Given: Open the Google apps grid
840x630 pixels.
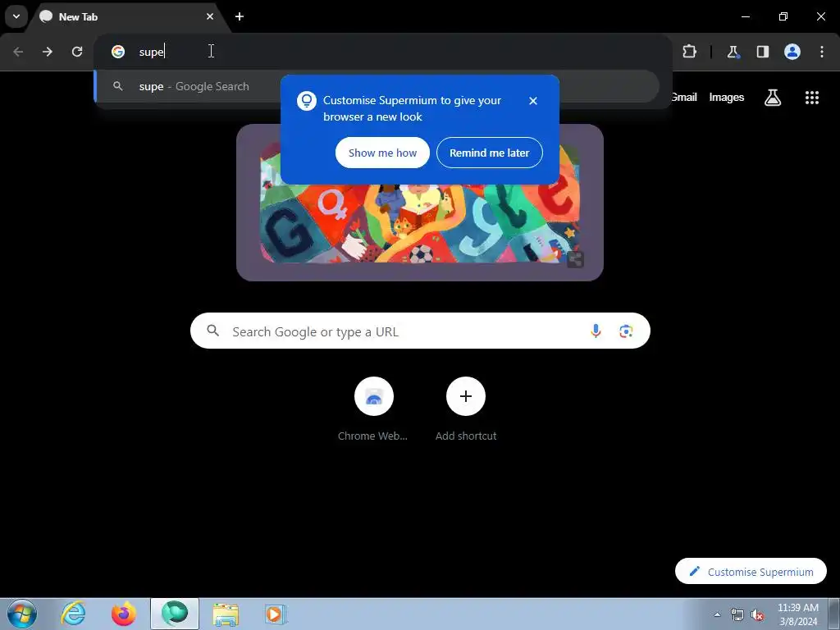Looking at the screenshot, I should tap(812, 98).
